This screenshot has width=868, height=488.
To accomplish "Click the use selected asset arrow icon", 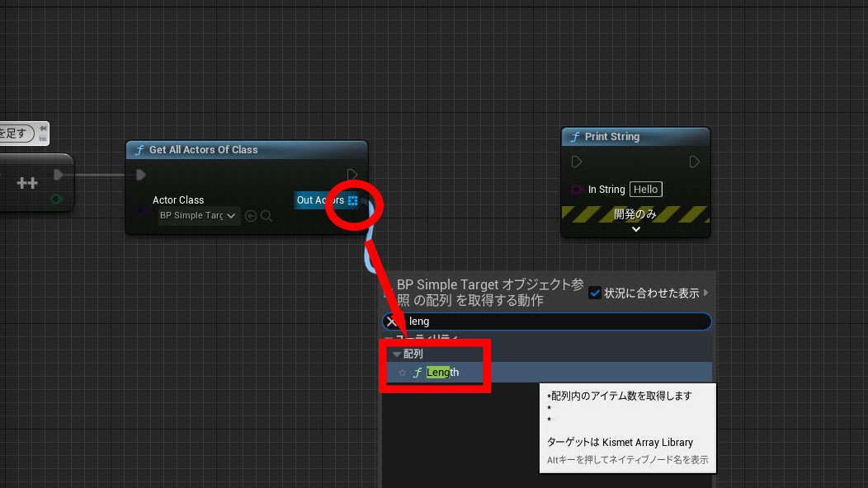I will 251,216.
